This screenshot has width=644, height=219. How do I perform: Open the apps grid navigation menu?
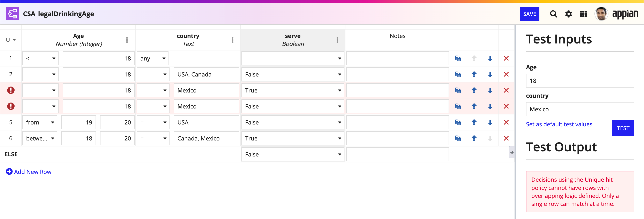583,14
